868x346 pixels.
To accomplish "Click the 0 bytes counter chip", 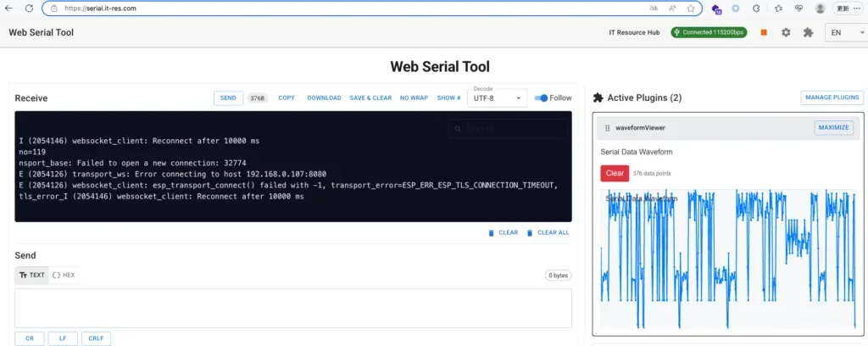I will 558,275.
